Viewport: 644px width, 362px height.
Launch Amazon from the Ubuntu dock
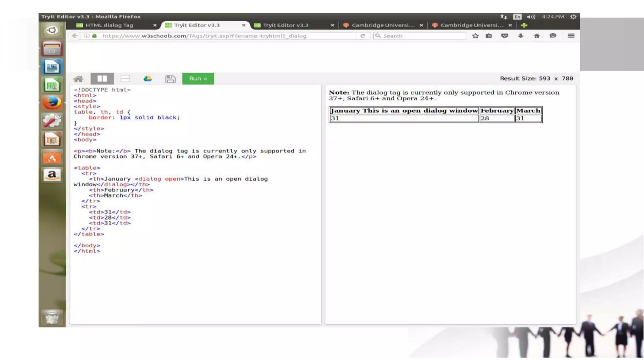pyautogui.click(x=52, y=175)
